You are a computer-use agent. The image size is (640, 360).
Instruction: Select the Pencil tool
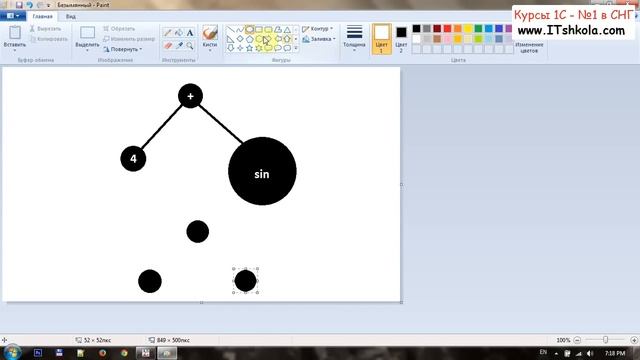pyautogui.click(x=167, y=33)
